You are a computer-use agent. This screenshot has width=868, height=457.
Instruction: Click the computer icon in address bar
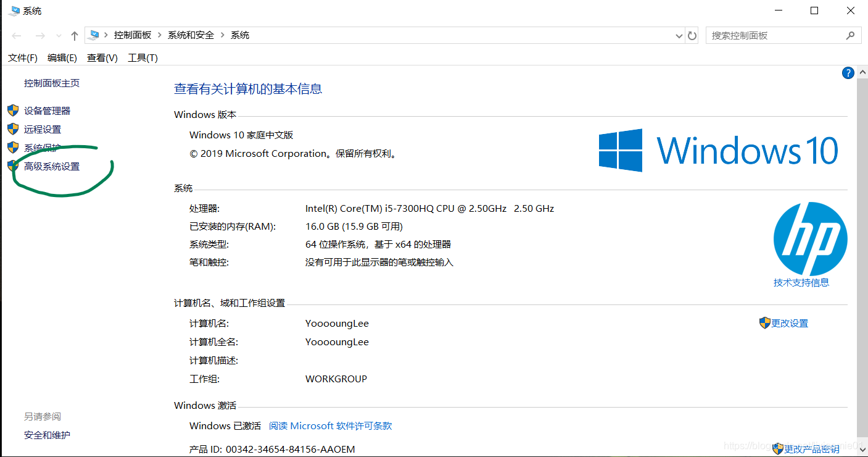tap(94, 35)
